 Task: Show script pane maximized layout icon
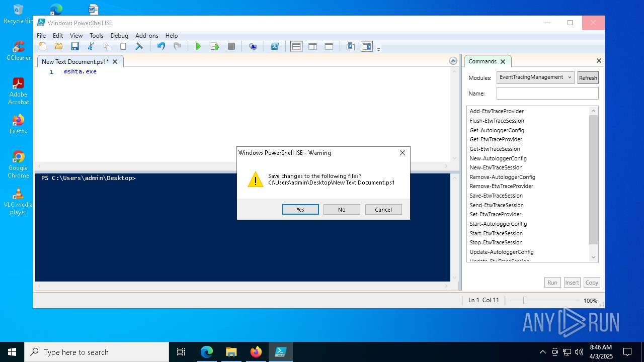pyautogui.click(x=329, y=46)
